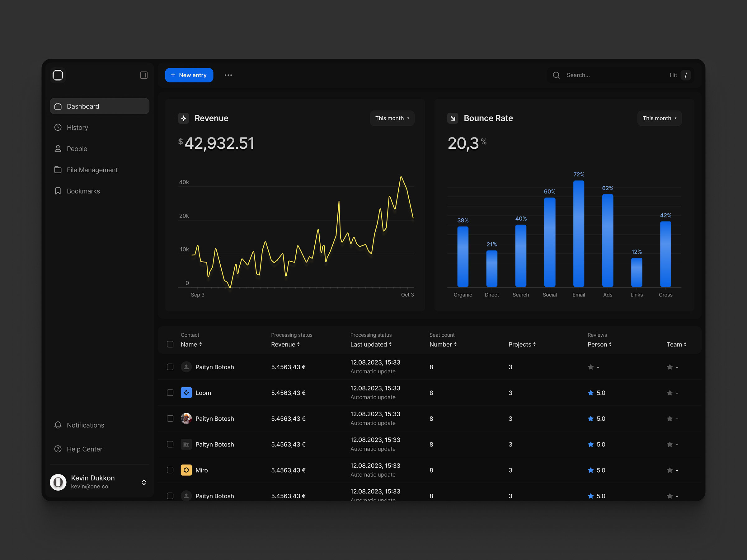Click the blue review star in Miro row
This screenshot has width=747, height=560.
591,470
